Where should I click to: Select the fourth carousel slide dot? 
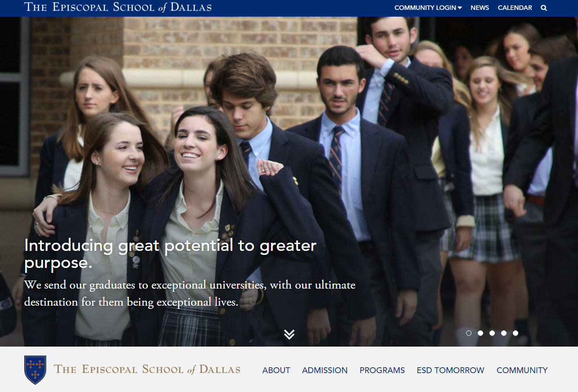coord(504,333)
